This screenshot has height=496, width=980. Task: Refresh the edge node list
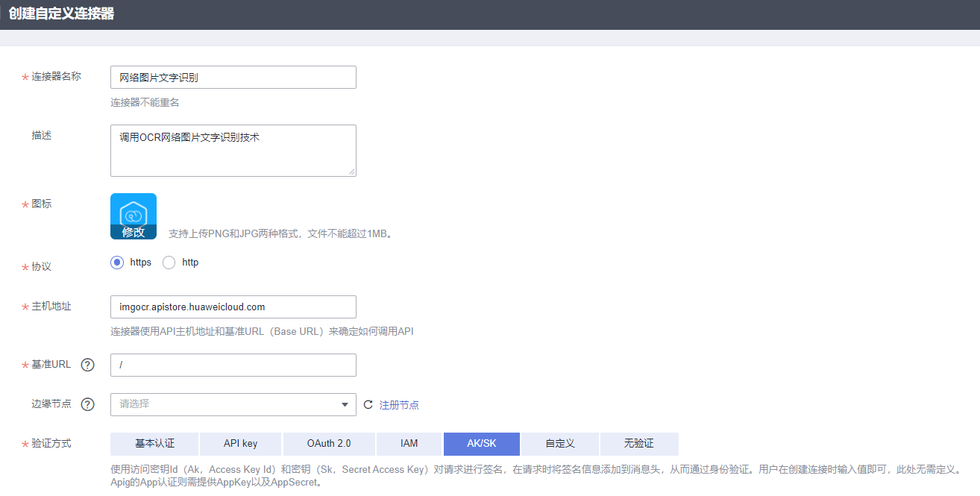[368, 405]
